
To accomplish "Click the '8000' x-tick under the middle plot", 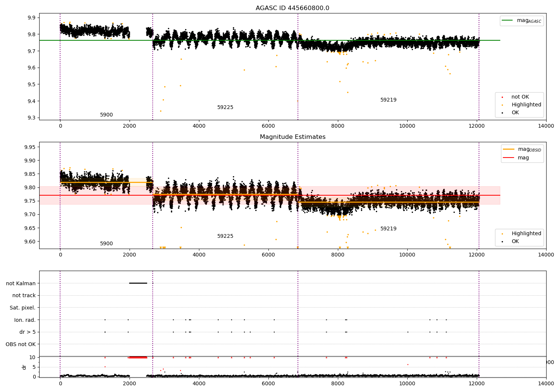I will [x=338, y=255].
